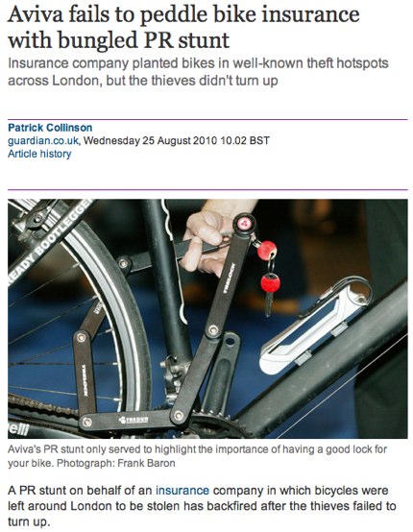This screenshot has height=532, width=413.
Task: Click the Trelock logo on horizontal lock bar
Action: [x=134, y=420]
